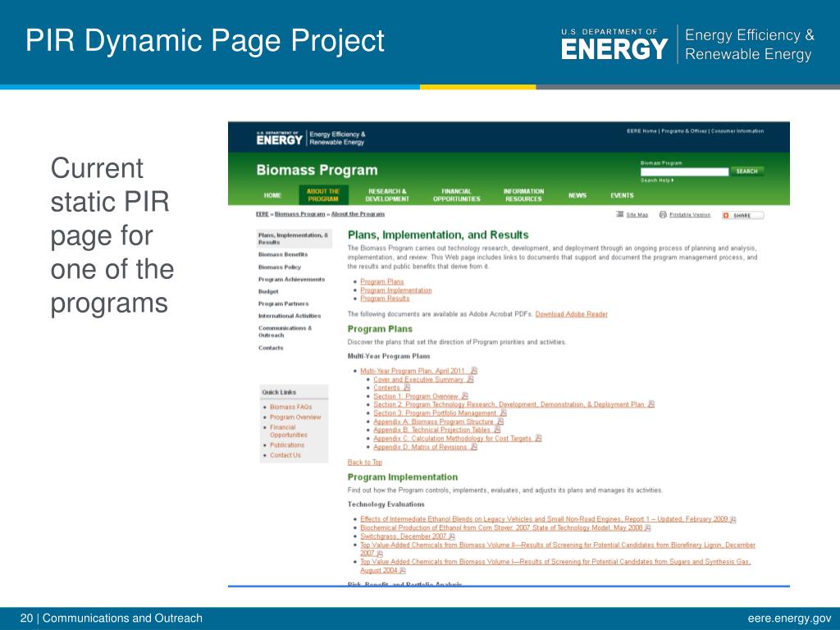Click the Download Adobe Reader link
Screen dimensions: 840x630
pos(572,314)
